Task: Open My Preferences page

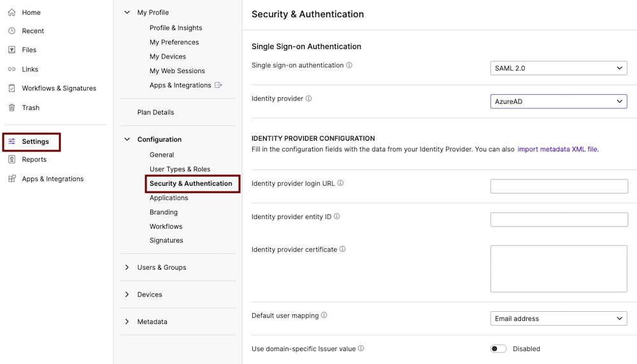Action: 174,42
